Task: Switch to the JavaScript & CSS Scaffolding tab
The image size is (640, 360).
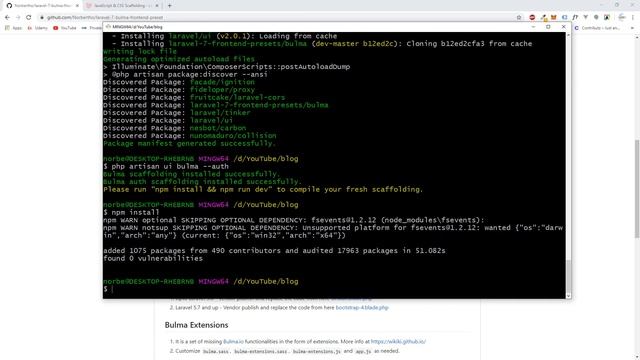Action: coord(122,6)
